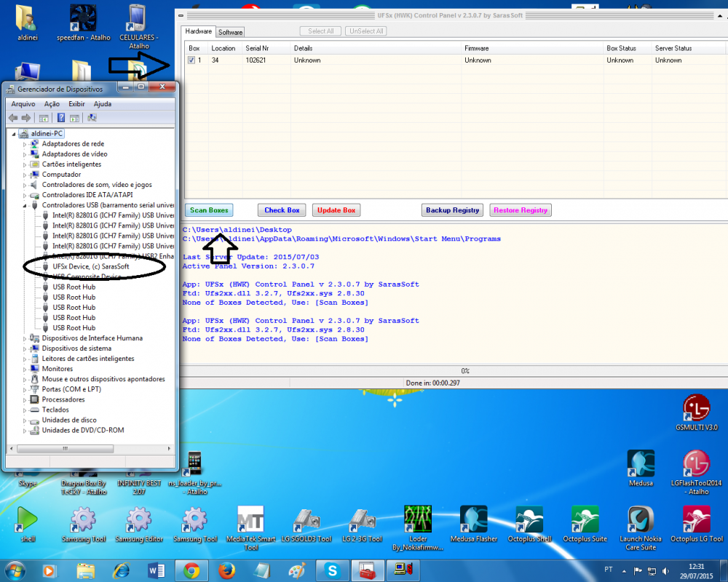Viewport: 728px width, 582px height.
Task: Select the Octoplus Shell desktop icon
Action: coord(529,524)
